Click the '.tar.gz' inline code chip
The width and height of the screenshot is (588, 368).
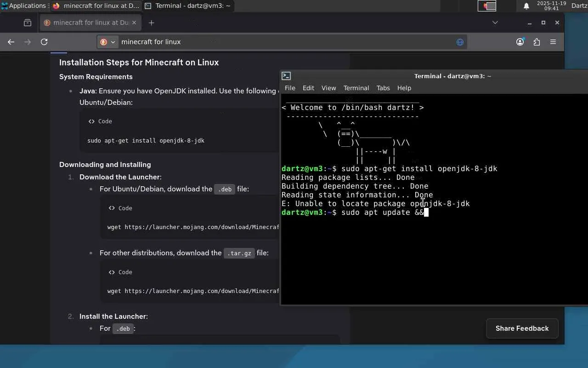point(239,253)
